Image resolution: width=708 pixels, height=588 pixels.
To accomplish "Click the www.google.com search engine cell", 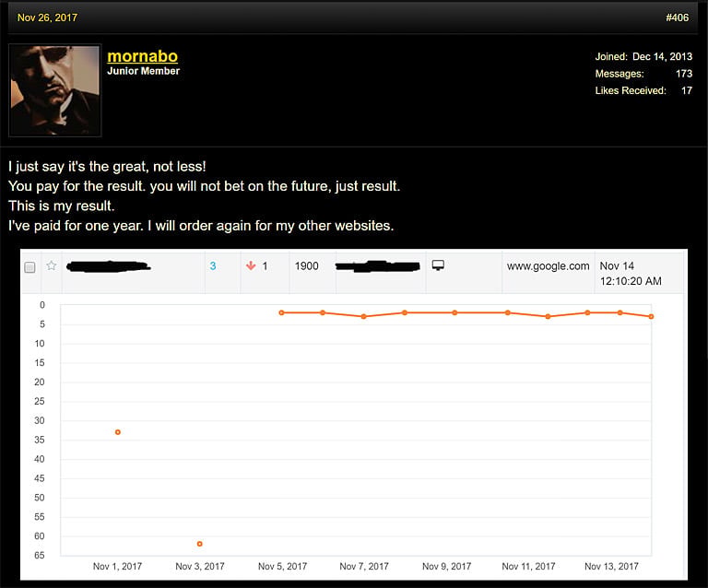I will coord(549,266).
